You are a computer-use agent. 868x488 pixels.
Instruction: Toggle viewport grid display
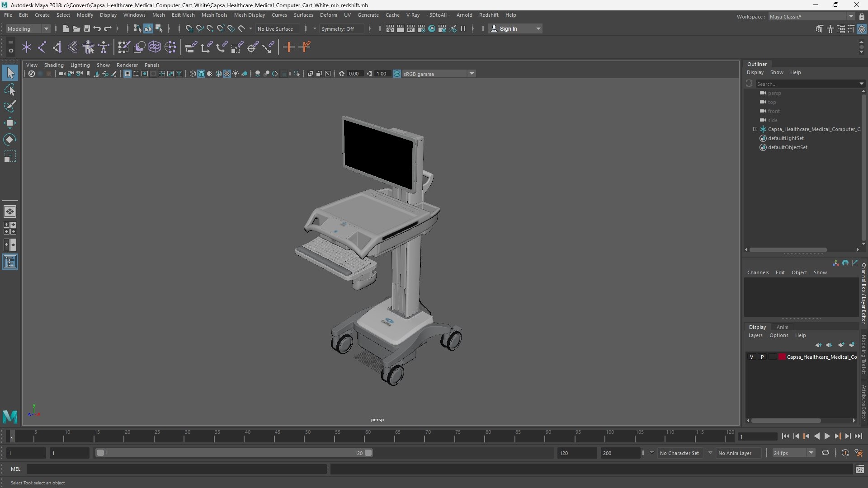pos(127,74)
